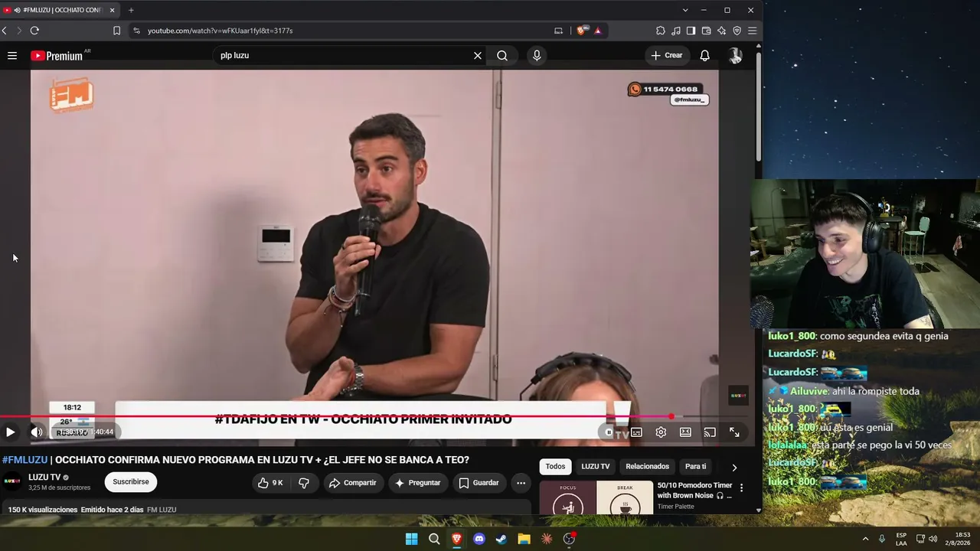Viewport: 980px width, 551px height.
Task: Select the LUZU TV filter chip
Action: tap(596, 467)
